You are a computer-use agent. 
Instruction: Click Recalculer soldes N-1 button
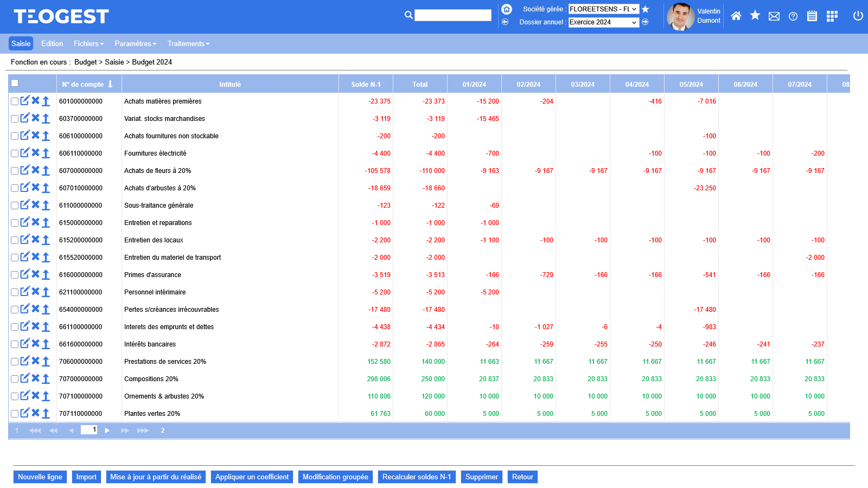(417, 477)
